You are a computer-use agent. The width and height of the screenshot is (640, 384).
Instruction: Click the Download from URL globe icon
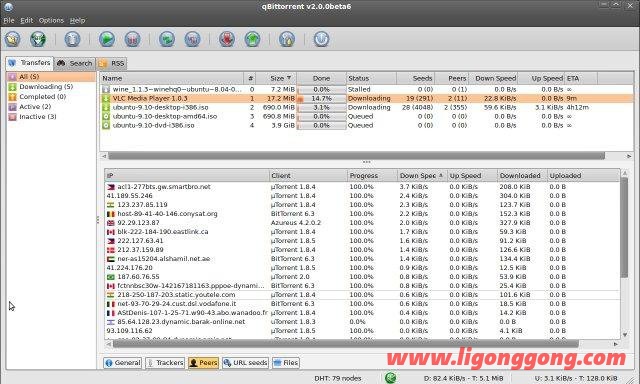pyautogui.click(x=38, y=39)
